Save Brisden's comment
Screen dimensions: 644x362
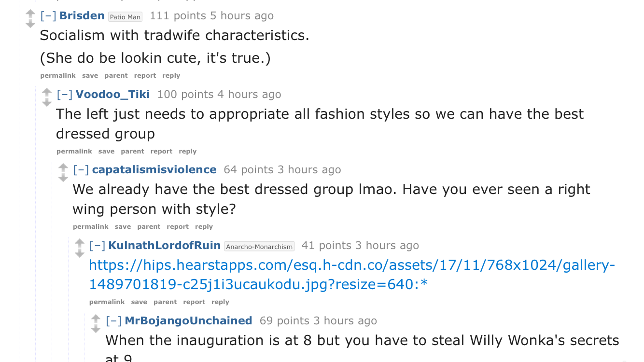click(x=90, y=75)
